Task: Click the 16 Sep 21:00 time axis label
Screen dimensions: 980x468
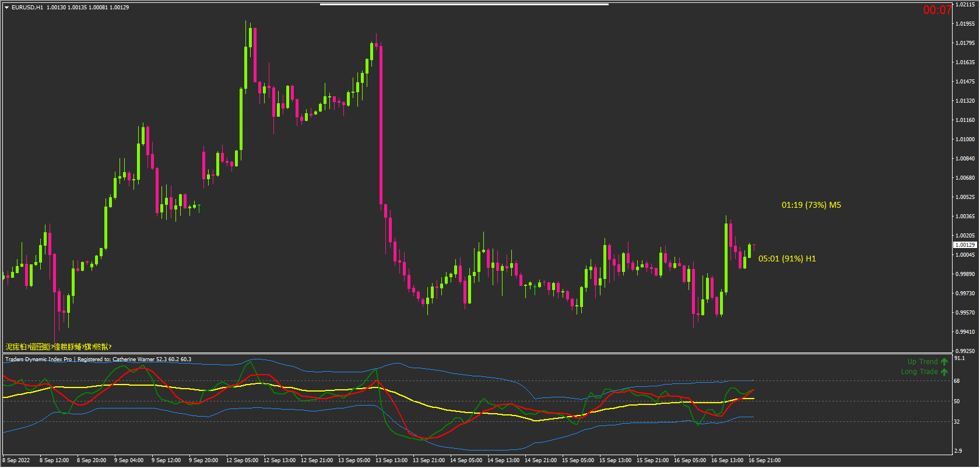Action: coord(764,460)
